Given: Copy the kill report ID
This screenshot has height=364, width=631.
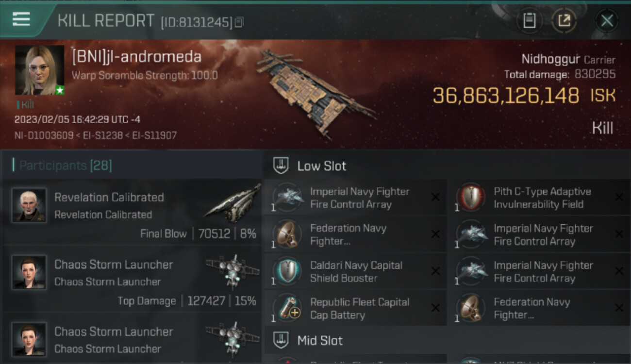Looking at the screenshot, I should [x=239, y=22].
